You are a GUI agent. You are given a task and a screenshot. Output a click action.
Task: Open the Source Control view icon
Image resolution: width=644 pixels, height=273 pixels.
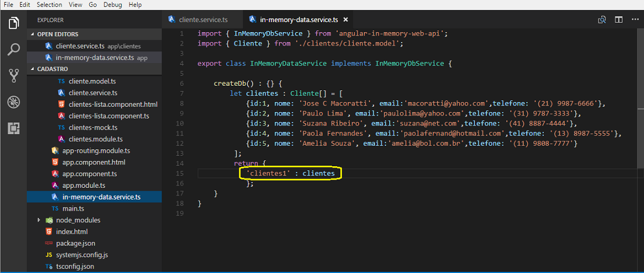[x=13, y=76]
